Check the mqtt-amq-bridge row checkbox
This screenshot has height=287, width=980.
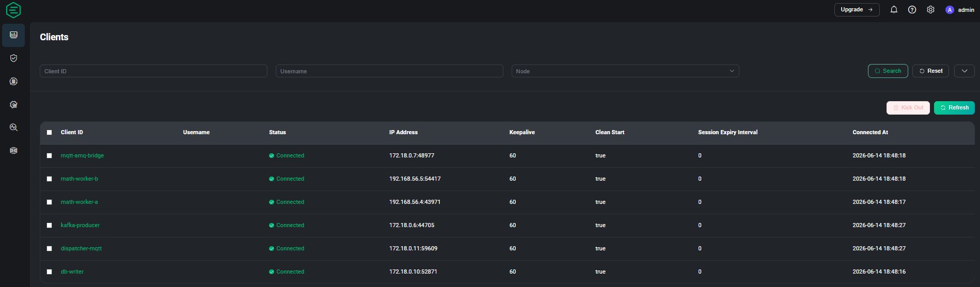[50, 156]
